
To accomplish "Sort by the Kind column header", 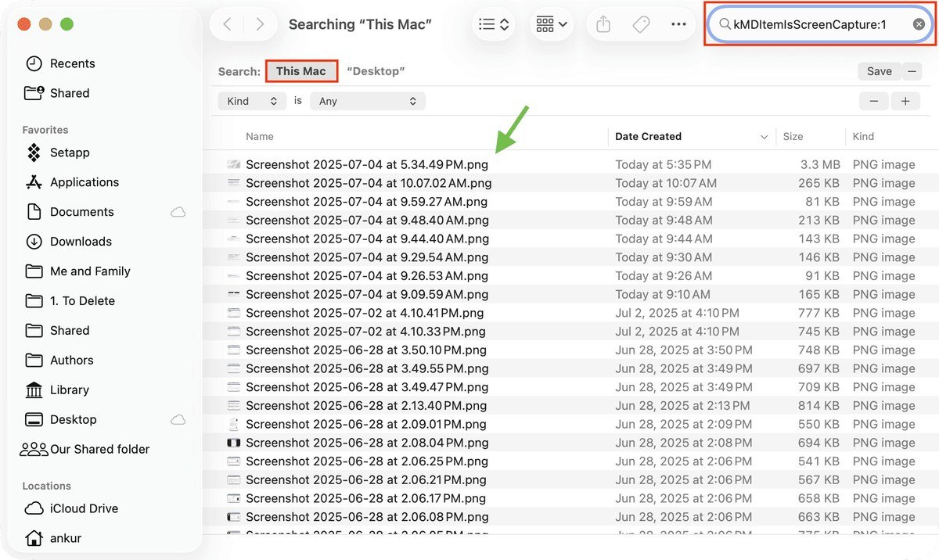I will coord(863,136).
